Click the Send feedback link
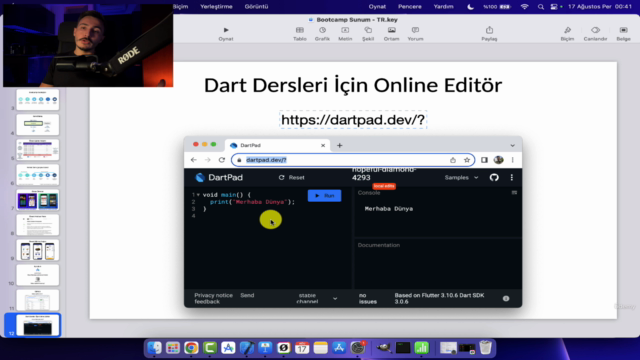The width and height of the screenshot is (640, 360). coord(224,298)
